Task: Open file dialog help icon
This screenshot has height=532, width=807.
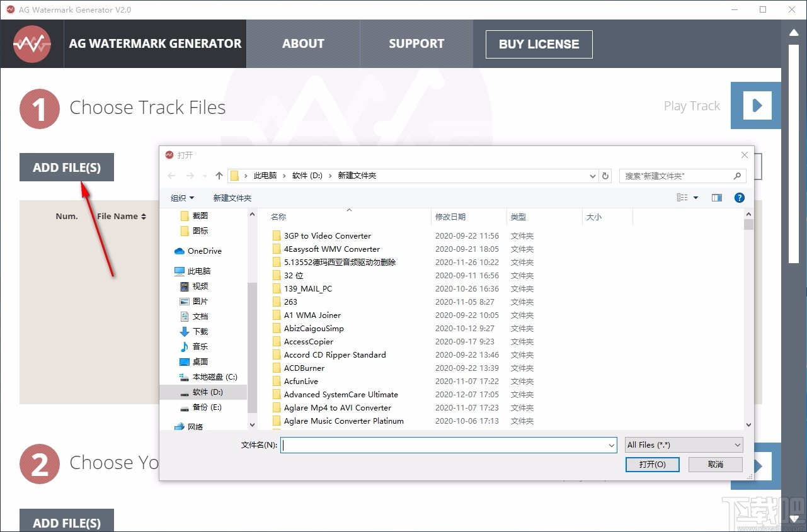Action: pyautogui.click(x=740, y=198)
